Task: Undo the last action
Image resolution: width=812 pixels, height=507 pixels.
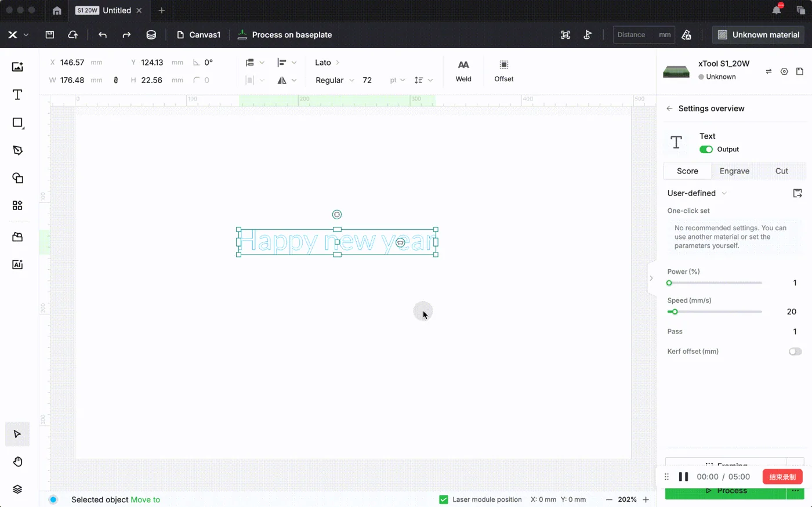Action: [103, 35]
